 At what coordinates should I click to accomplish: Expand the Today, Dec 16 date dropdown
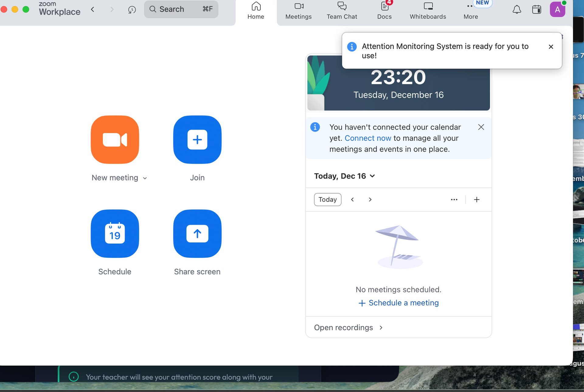(x=372, y=176)
